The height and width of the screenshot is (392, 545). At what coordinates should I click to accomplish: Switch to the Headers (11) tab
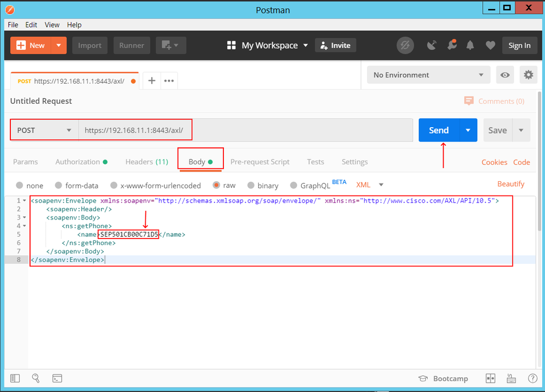coord(147,162)
